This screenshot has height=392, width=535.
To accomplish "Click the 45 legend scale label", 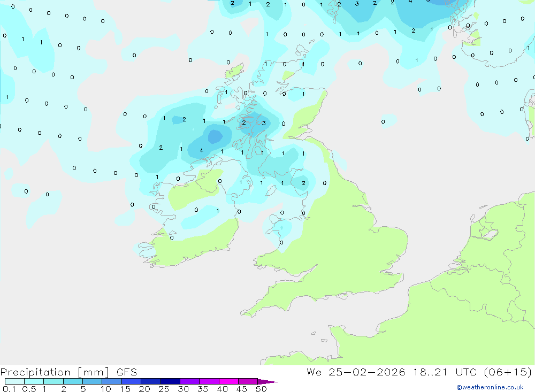I will point(242,389).
